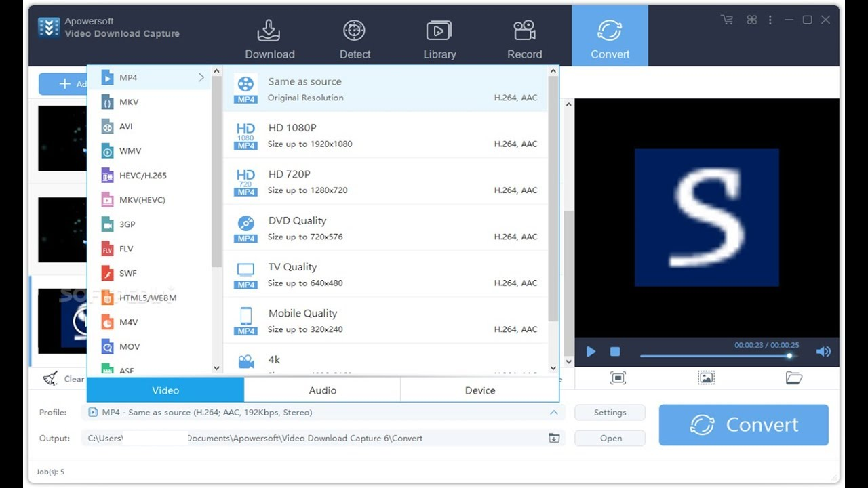Select the AVI format icon
868x488 pixels.
coord(107,127)
